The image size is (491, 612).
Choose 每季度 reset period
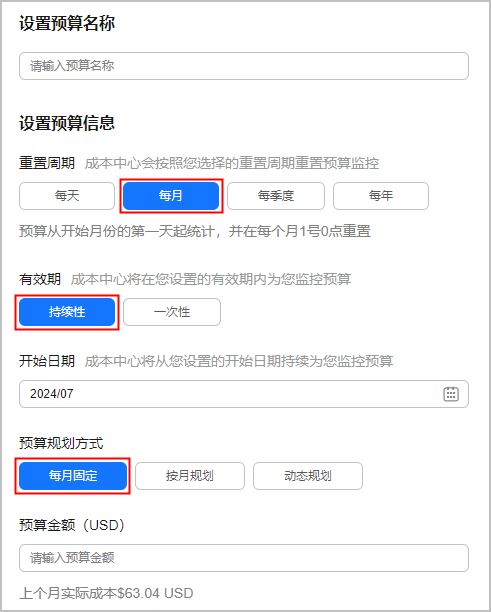pyautogui.click(x=276, y=196)
